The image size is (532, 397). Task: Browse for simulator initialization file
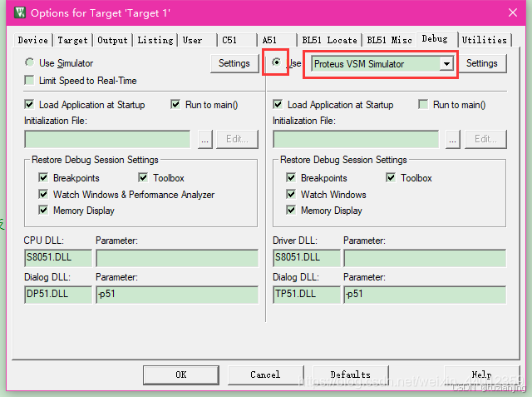(205, 139)
